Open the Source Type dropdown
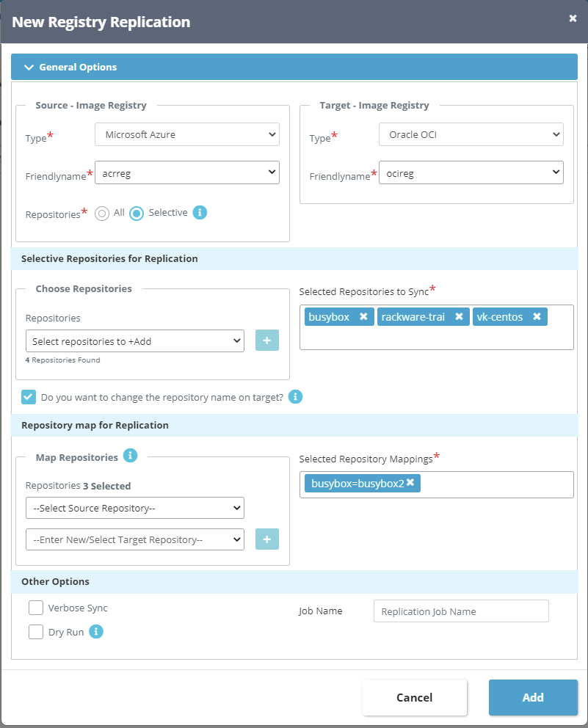 click(186, 134)
